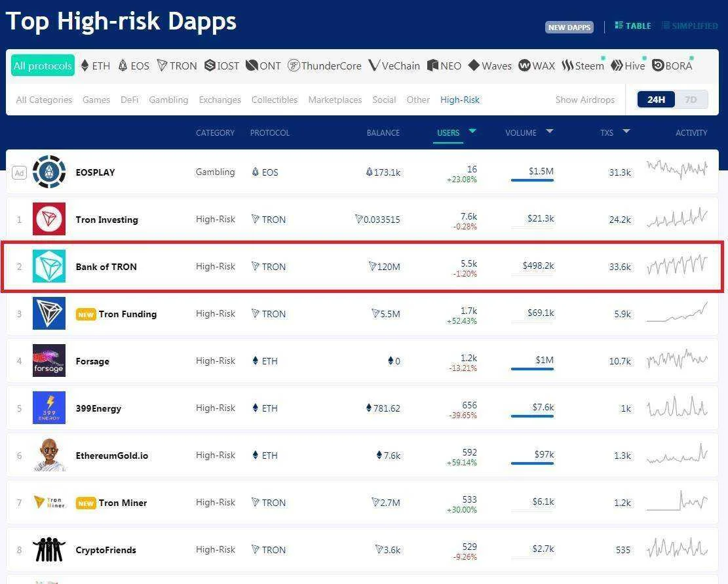This screenshot has width=728, height=584.
Task: Click EOSPLAY activity sparkline chart
Action: pyautogui.click(x=678, y=170)
